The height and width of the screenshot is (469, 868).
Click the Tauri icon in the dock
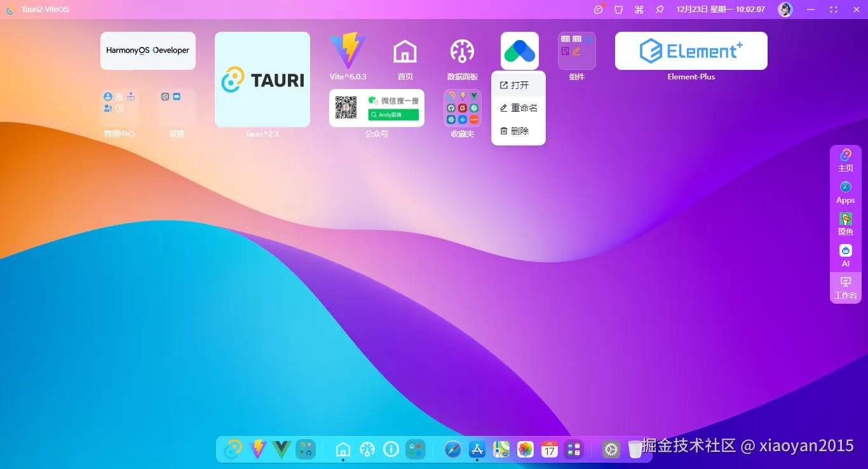pyautogui.click(x=233, y=449)
